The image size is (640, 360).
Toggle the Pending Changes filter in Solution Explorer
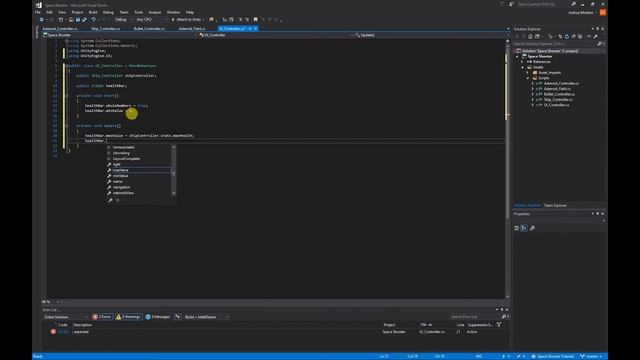click(x=551, y=36)
